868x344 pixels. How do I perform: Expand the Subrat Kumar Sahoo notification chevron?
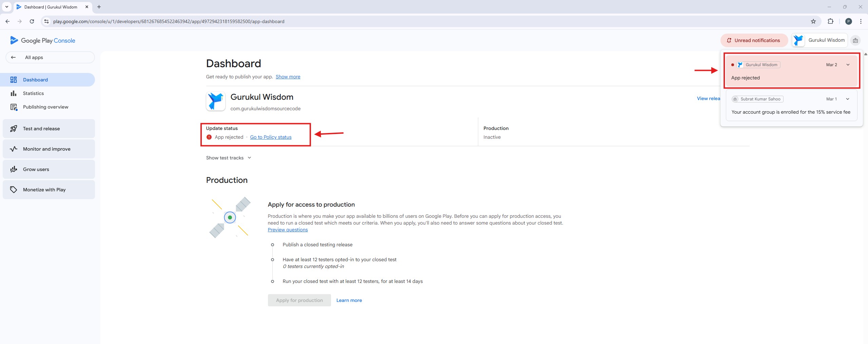coord(847,99)
